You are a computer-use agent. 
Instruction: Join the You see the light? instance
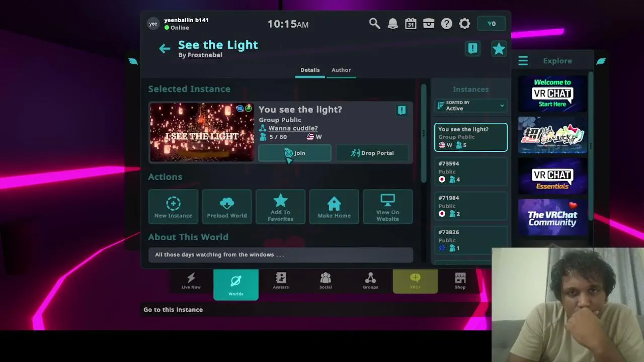click(295, 153)
